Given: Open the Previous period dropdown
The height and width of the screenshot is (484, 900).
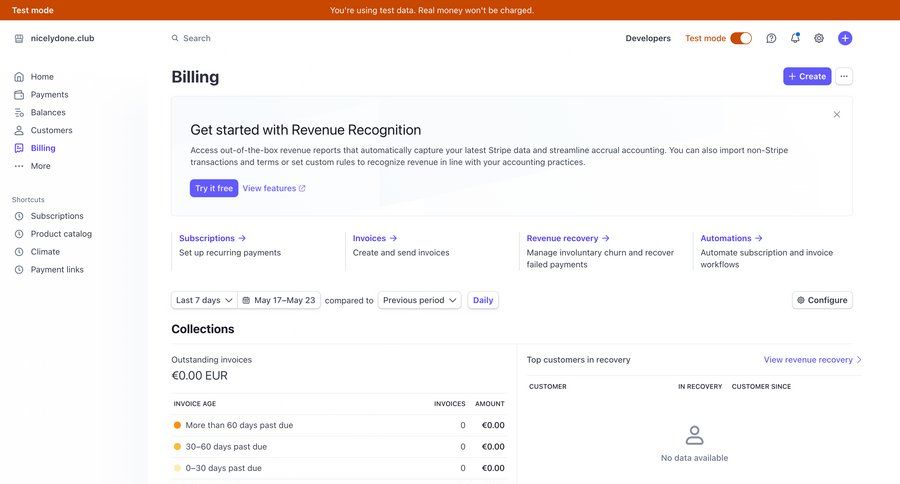Looking at the screenshot, I should pyautogui.click(x=420, y=300).
